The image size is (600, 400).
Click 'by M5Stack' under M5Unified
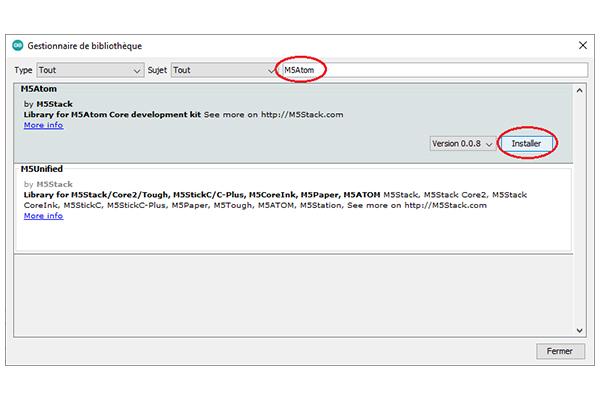(48, 184)
